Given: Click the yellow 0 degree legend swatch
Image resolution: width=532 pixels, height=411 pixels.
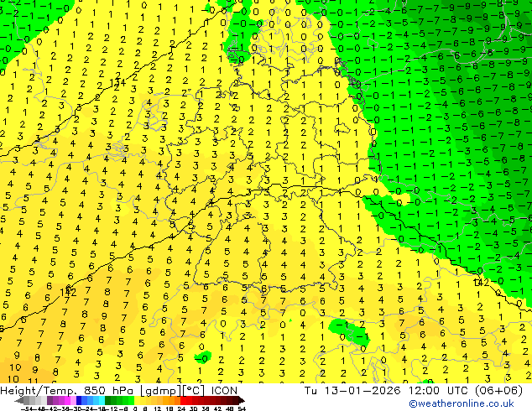Looking at the screenshot, I should (x=137, y=401).
